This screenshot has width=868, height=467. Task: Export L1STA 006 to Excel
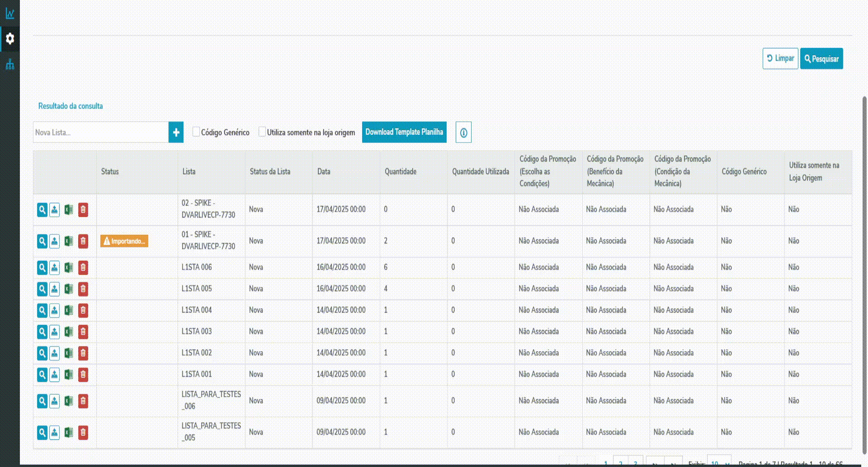tap(69, 268)
